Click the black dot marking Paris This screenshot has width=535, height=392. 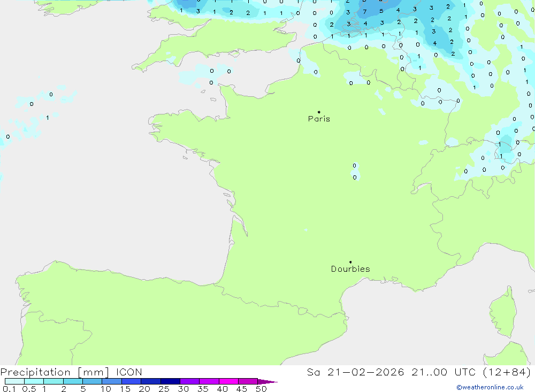click(319, 112)
